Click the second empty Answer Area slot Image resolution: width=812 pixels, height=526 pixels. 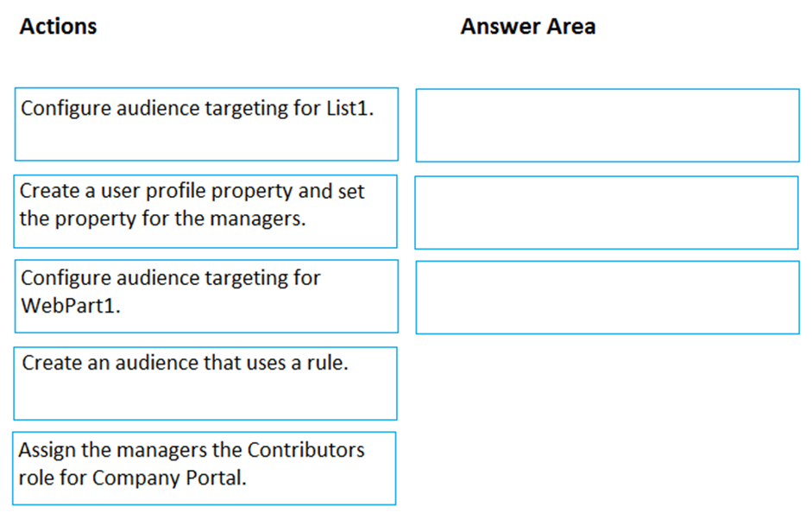pos(607,212)
